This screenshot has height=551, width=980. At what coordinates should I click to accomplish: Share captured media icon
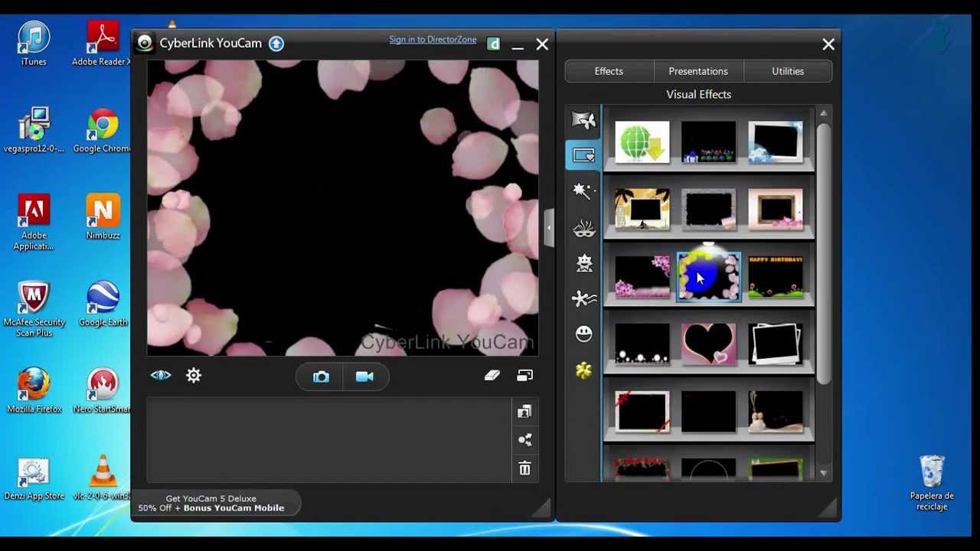tap(524, 440)
